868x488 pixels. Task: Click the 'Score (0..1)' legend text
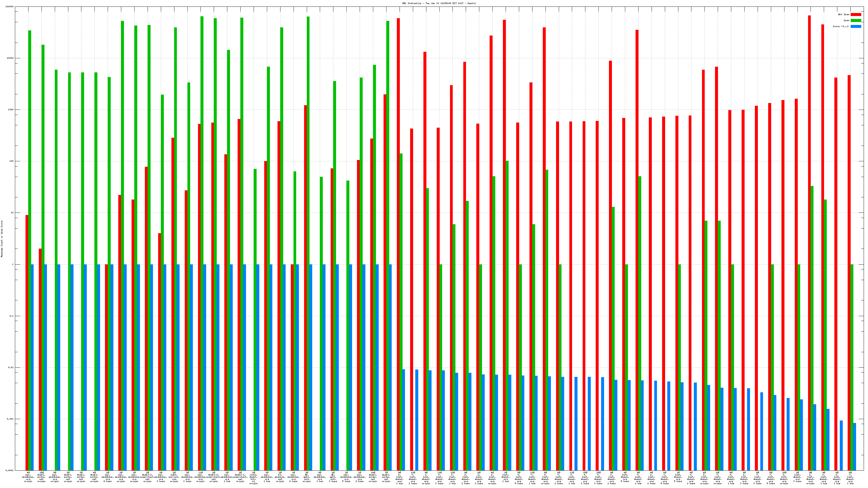[841, 26]
